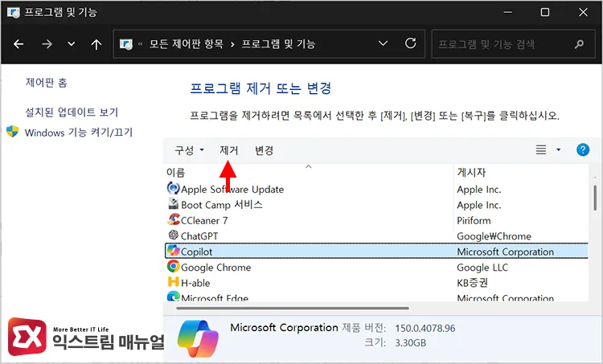Click the ChatGPT icon

pyautogui.click(x=174, y=235)
